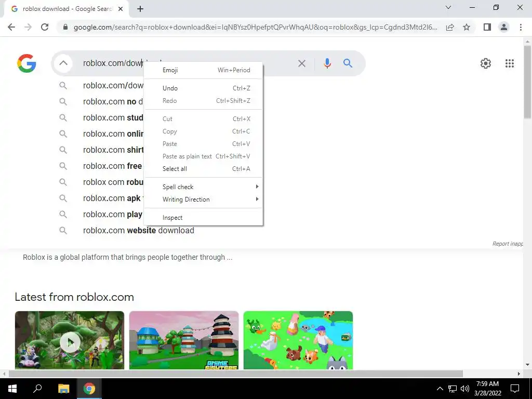Reload the page with refresh icon
This screenshot has height=399, width=532.
(45, 27)
